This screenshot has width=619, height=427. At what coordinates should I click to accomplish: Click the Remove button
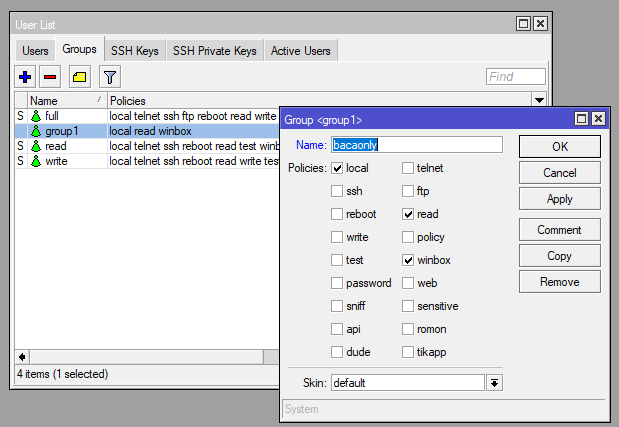(x=560, y=282)
